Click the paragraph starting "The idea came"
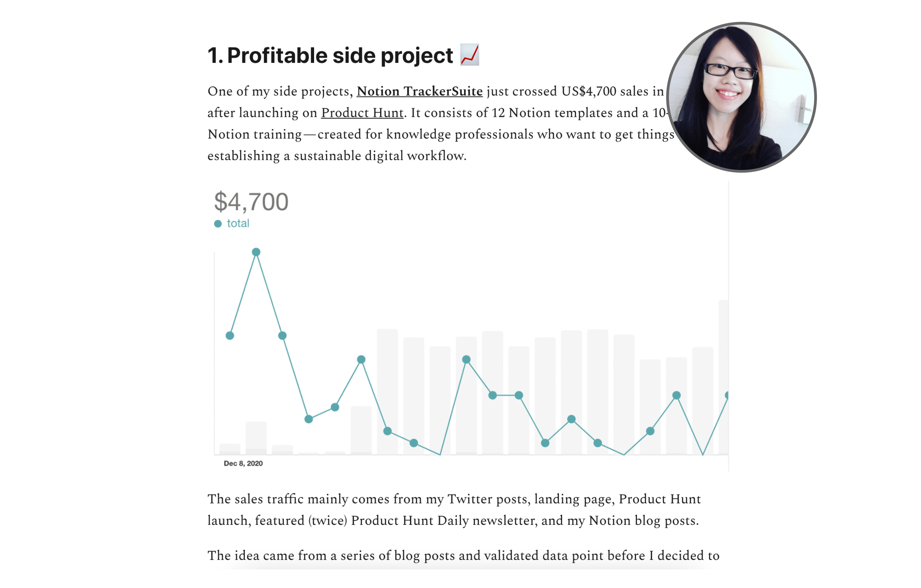The width and height of the screenshot is (921, 588). [463, 555]
